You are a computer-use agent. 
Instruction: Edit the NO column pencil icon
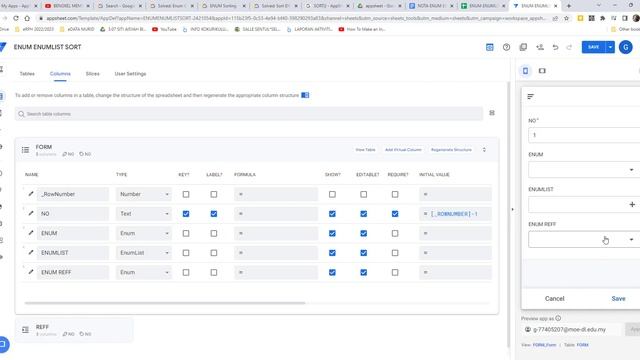pos(31,213)
